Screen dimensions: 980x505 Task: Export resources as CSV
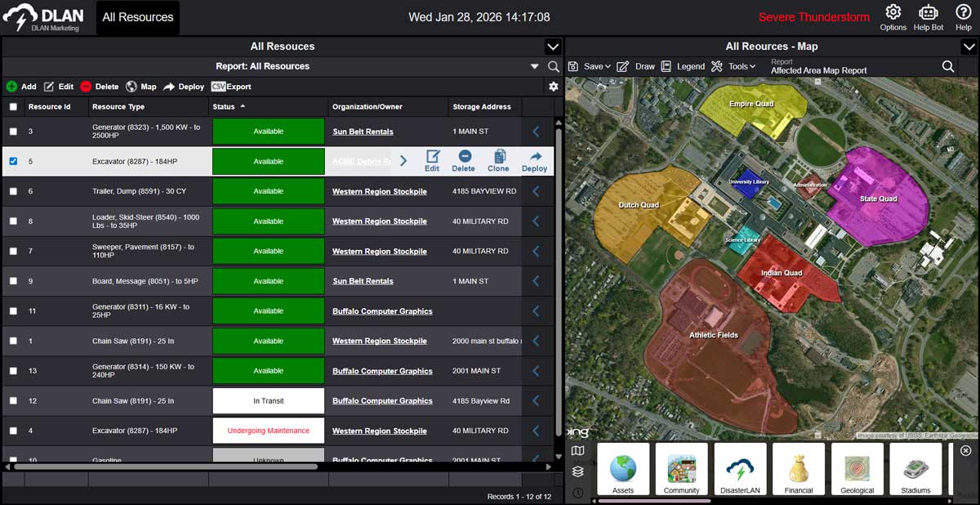pos(231,87)
